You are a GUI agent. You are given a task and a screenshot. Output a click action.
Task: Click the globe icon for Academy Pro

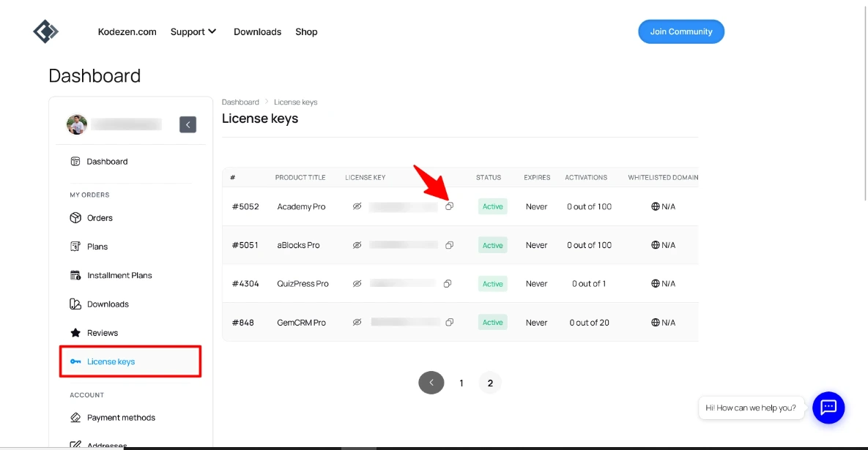pos(656,206)
